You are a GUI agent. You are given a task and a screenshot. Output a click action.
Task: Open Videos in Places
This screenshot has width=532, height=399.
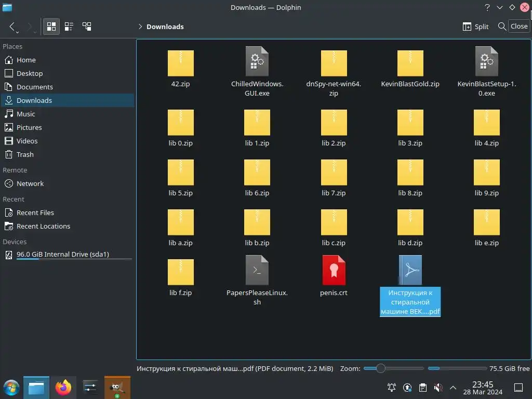point(68,141)
